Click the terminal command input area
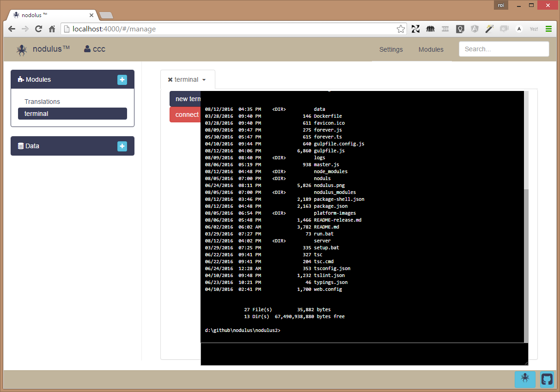The width and height of the screenshot is (560, 392). click(x=364, y=354)
